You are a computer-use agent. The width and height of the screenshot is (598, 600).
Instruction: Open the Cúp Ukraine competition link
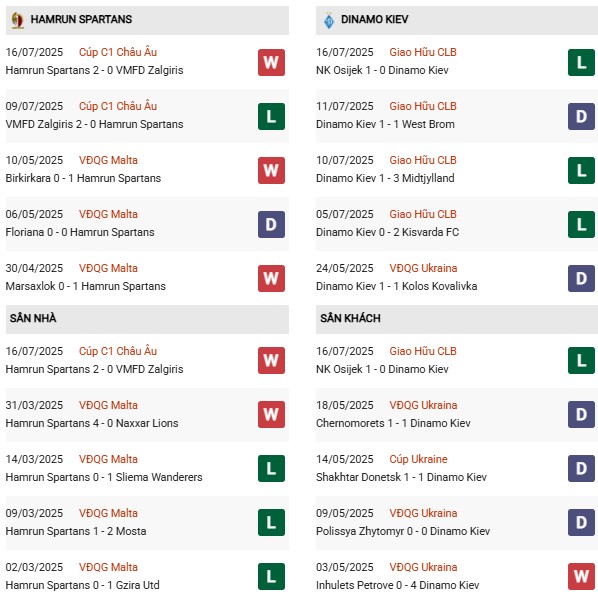[x=418, y=459]
